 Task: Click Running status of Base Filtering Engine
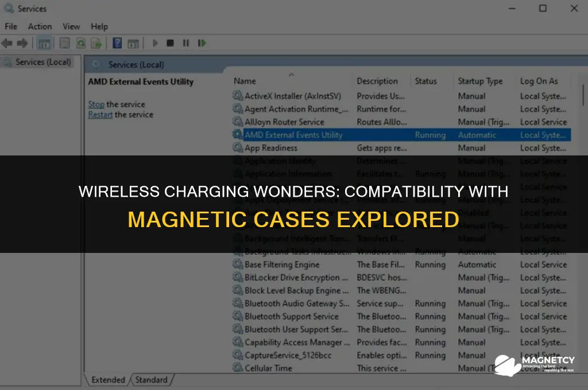(430, 264)
